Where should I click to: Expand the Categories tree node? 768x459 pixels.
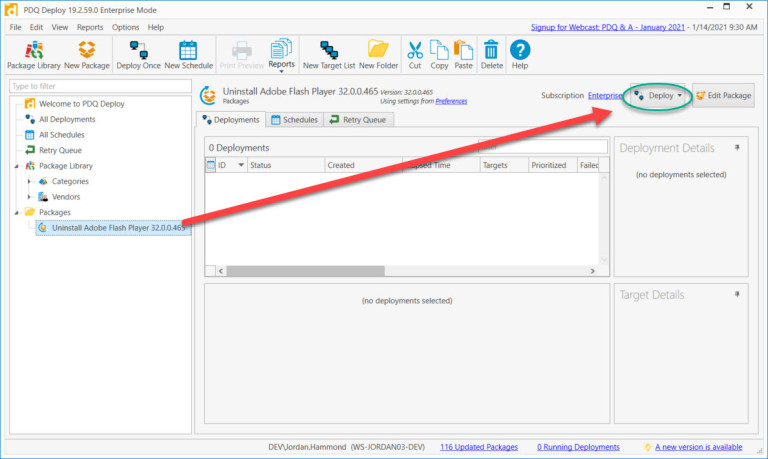coord(29,182)
